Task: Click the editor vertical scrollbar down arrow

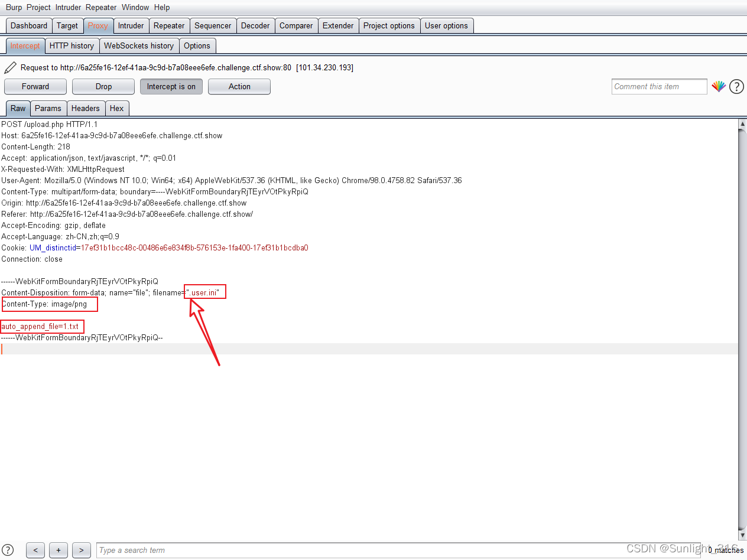Action: click(742, 535)
